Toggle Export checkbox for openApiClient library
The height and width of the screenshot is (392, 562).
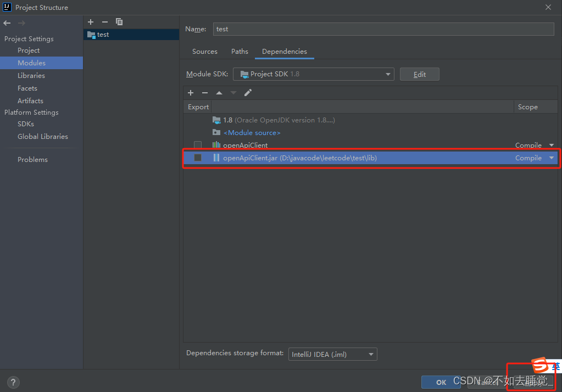(x=197, y=145)
